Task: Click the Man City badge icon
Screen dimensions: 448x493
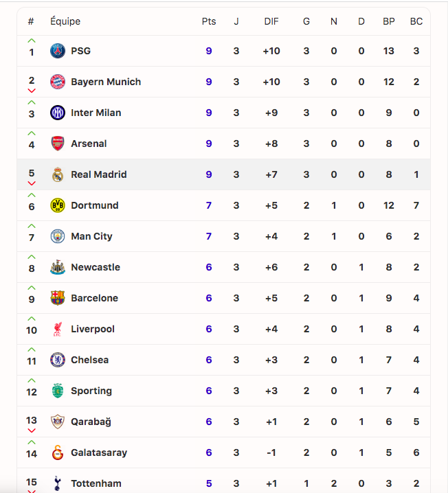Action: (x=58, y=236)
